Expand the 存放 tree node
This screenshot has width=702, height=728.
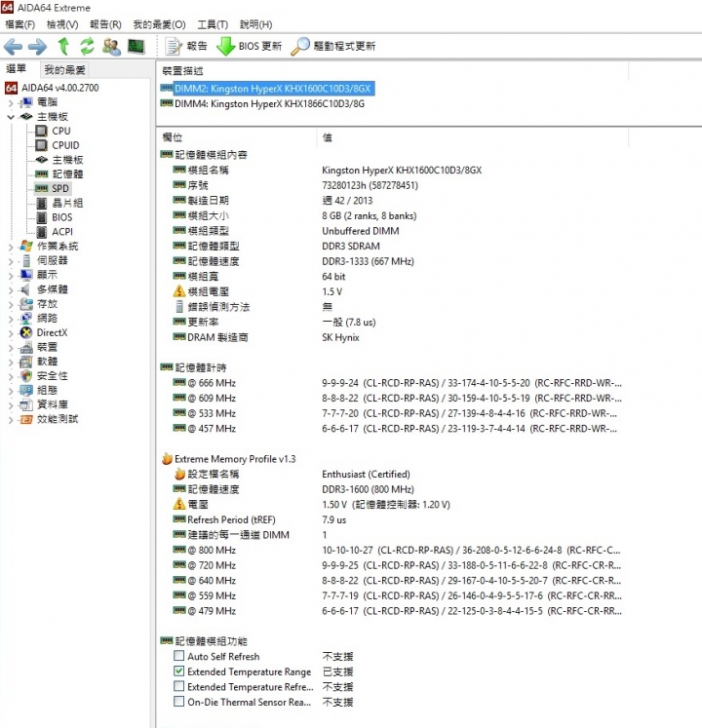[11, 304]
